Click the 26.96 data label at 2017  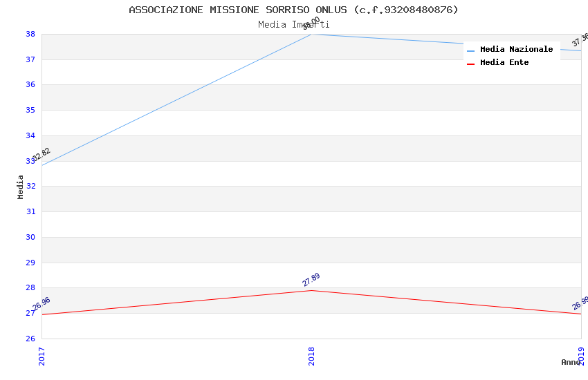41,304
